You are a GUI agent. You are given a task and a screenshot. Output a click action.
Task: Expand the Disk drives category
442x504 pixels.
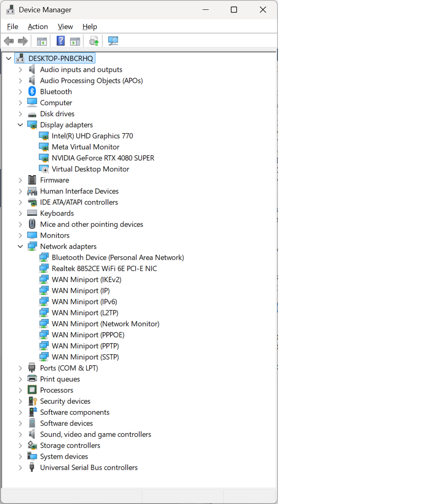pos(20,114)
